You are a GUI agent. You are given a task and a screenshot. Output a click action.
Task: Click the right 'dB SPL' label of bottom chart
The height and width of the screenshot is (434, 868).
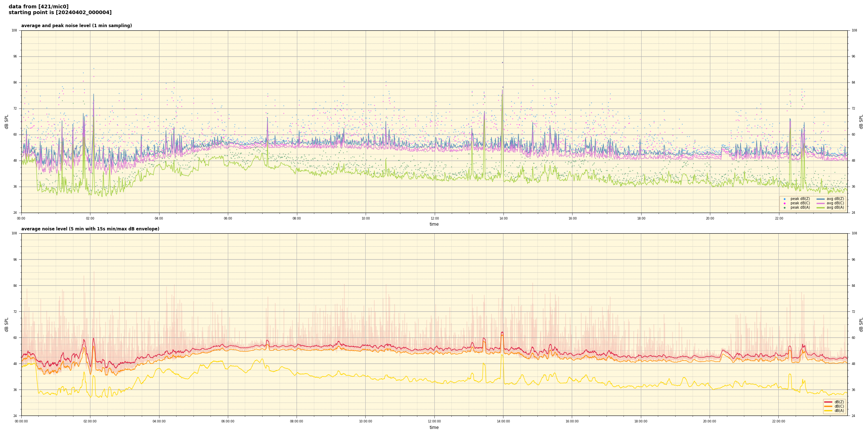861,324
